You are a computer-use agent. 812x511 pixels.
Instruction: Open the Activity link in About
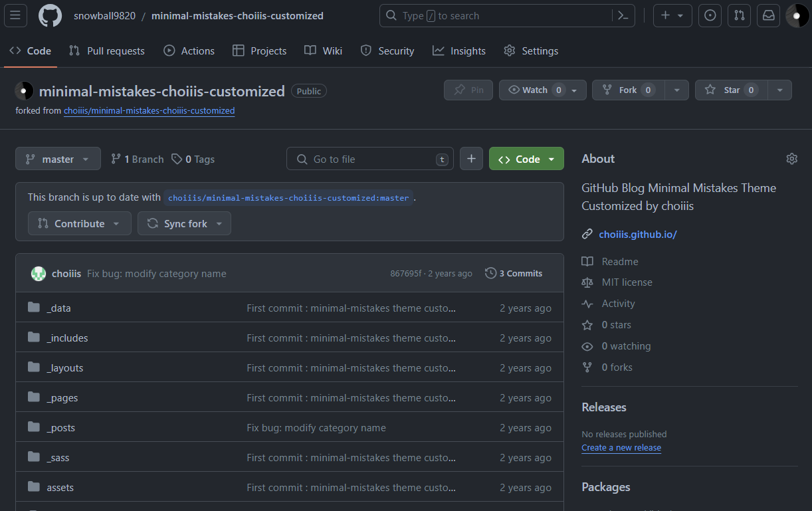tap(609, 304)
